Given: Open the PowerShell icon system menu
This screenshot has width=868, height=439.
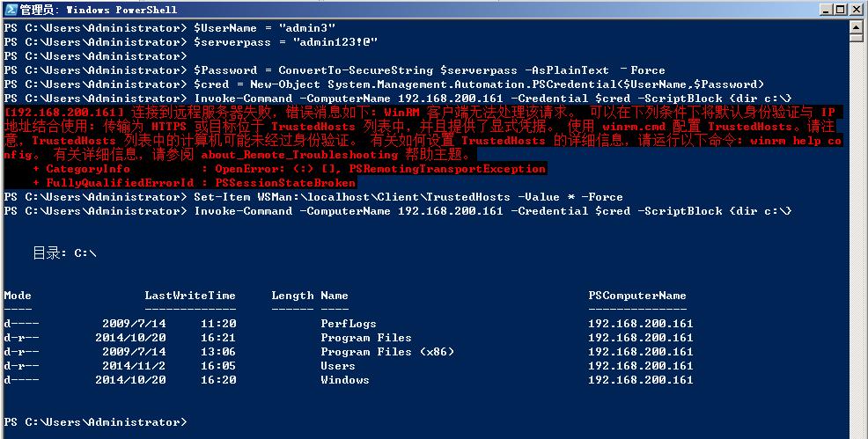Looking at the screenshot, I should click(x=10, y=9).
